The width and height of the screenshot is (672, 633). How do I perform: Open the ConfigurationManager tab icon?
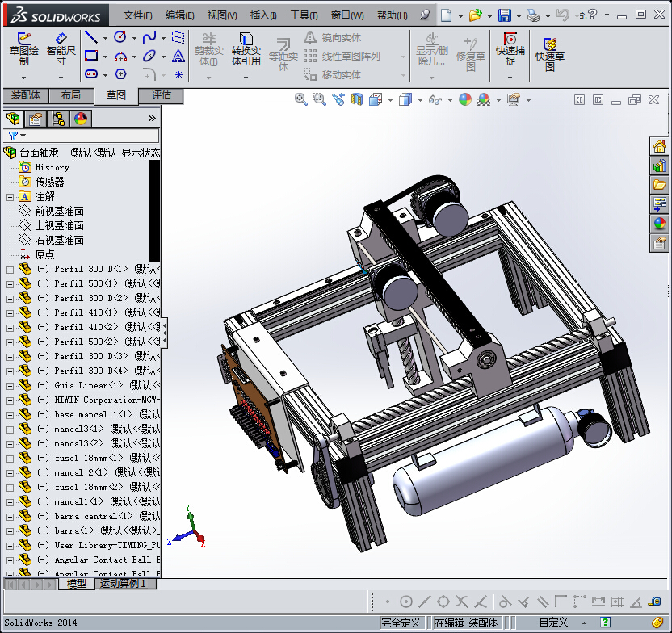(x=58, y=118)
